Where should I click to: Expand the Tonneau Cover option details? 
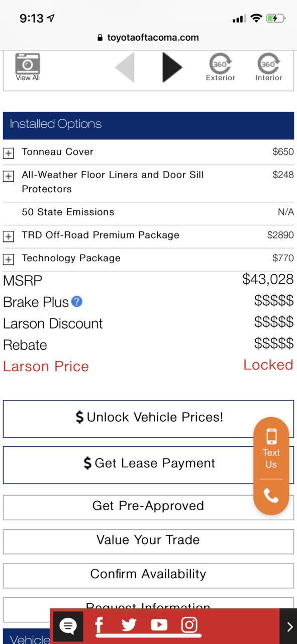point(9,153)
